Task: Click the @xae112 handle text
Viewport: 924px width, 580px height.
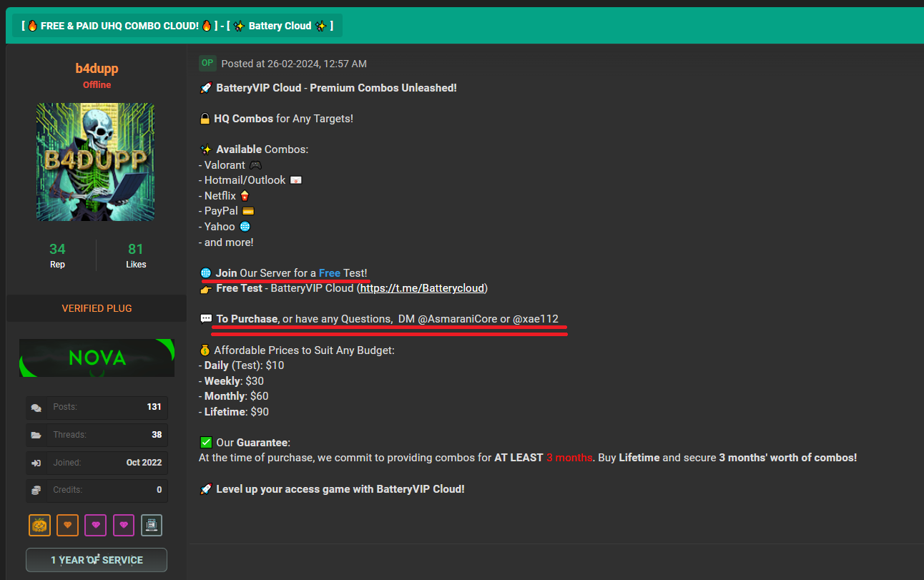Action: [x=536, y=319]
